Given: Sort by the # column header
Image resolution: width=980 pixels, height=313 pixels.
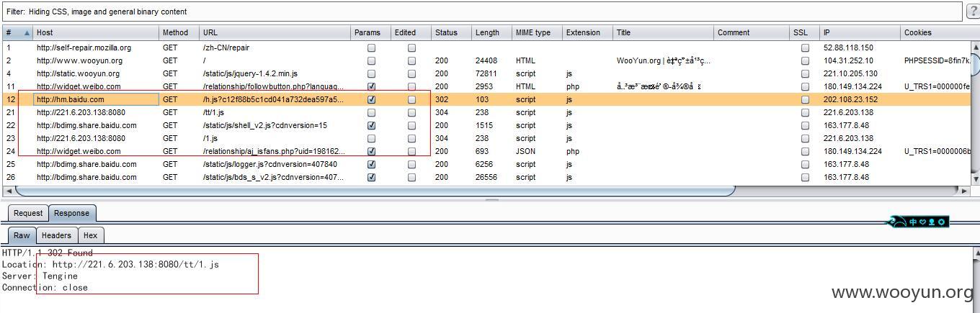Looking at the screenshot, I should (17, 32).
